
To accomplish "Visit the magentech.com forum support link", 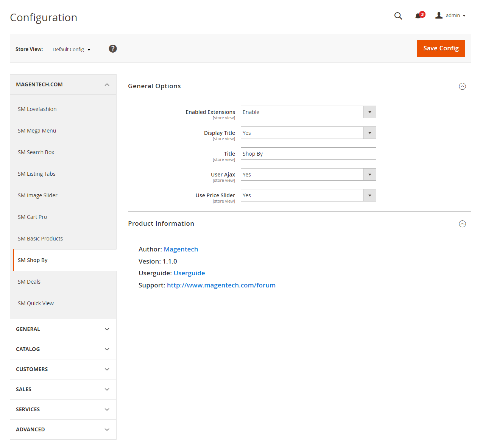I will pyautogui.click(x=221, y=285).
